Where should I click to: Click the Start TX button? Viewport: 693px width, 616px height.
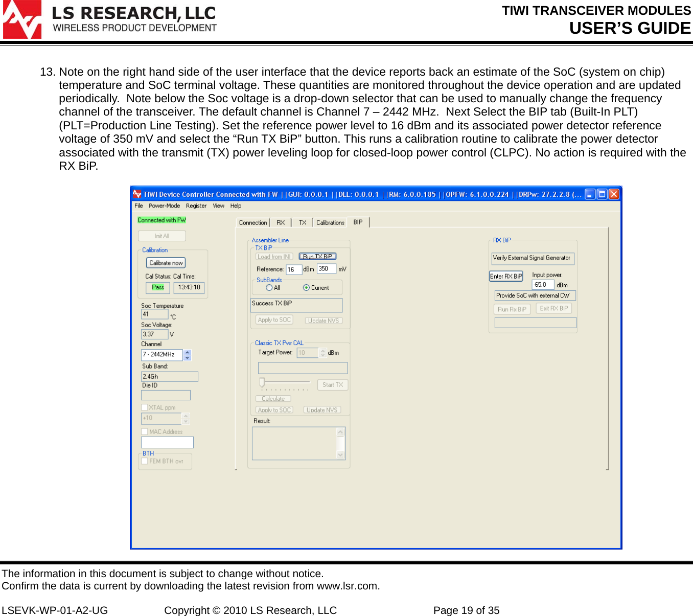[333, 385]
